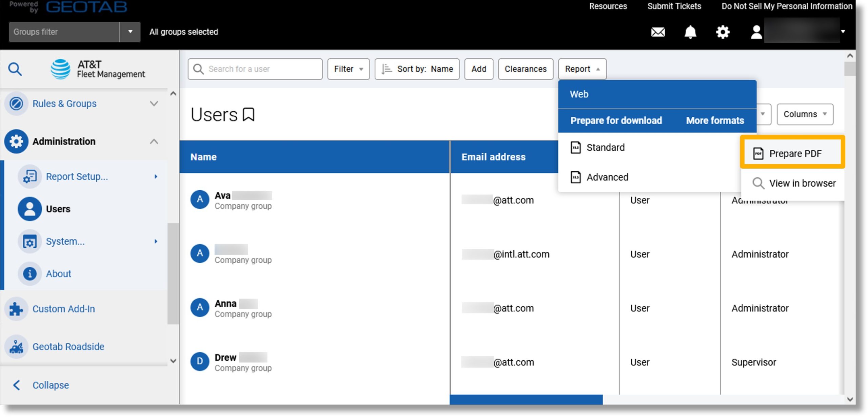Image resolution: width=868 pixels, height=417 pixels.
Task: Select Prepare PDF option
Action: (792, 154)
